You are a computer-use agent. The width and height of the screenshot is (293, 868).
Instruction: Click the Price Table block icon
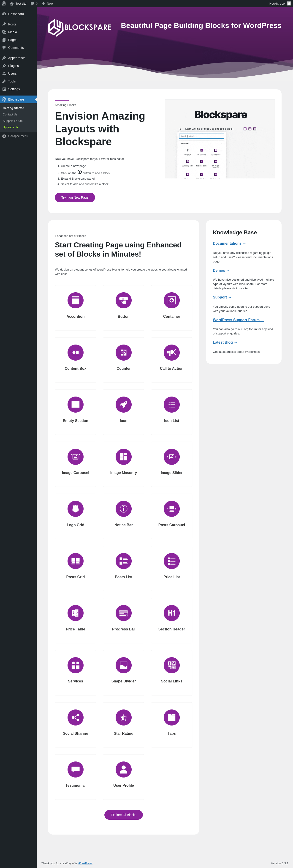point(76,613)
